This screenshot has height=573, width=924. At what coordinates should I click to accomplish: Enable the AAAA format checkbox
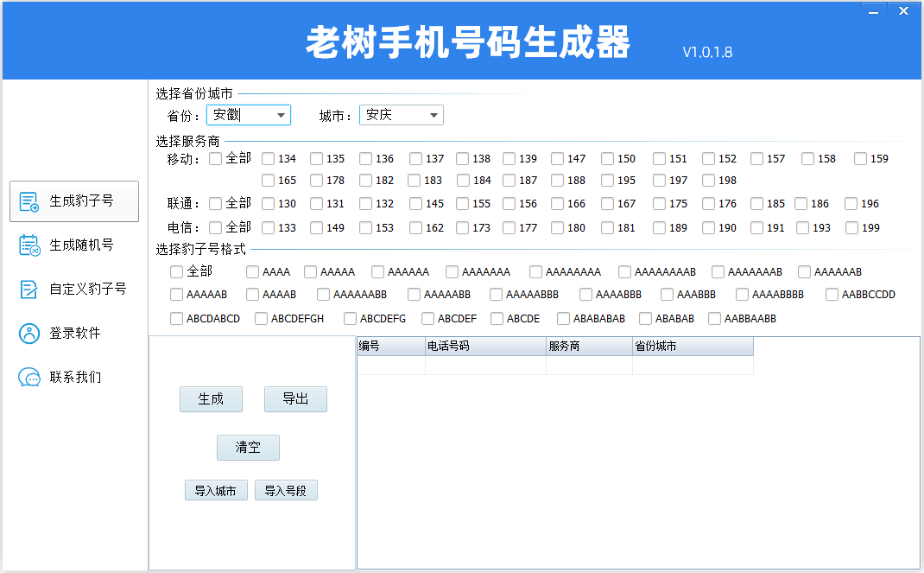(252, 271)
